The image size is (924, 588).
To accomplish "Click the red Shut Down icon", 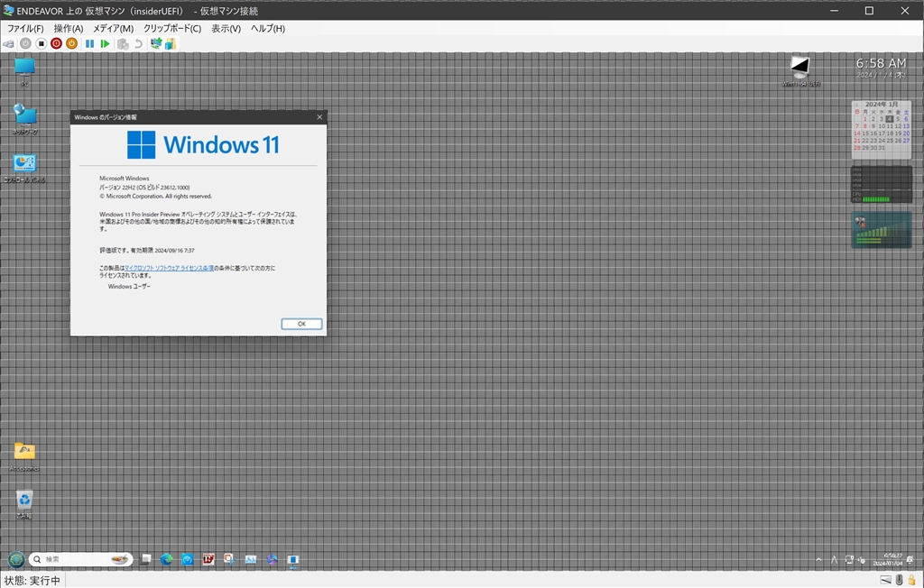I will [x=56, y=43].
